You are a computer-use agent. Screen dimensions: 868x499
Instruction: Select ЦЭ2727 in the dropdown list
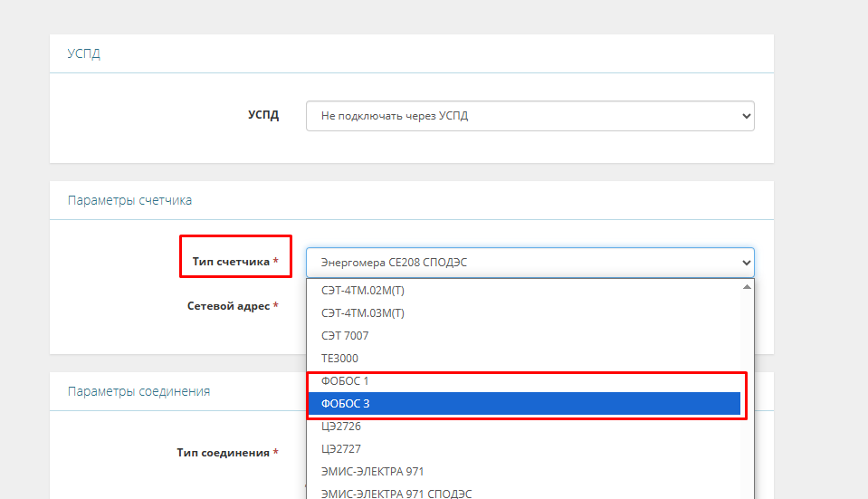coord(524,448)
